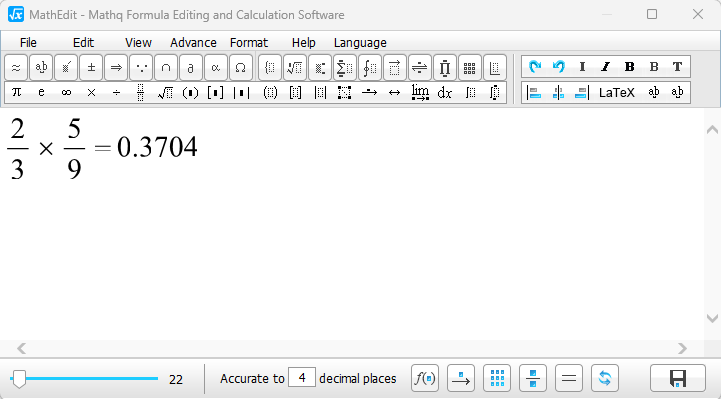Open the matrix grid templates in top toolbar
Viewport: 721px width, 399px height.
click(x=469, y=68)
